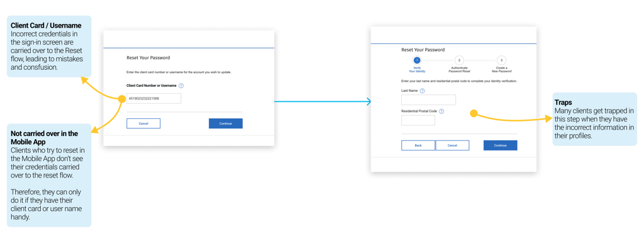
Task: Select step 1 Verify Your Identity circle
Action: 417,60
